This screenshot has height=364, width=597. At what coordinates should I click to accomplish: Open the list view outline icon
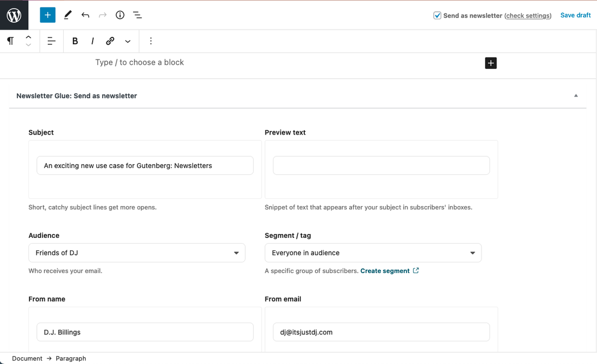[138, 15]
